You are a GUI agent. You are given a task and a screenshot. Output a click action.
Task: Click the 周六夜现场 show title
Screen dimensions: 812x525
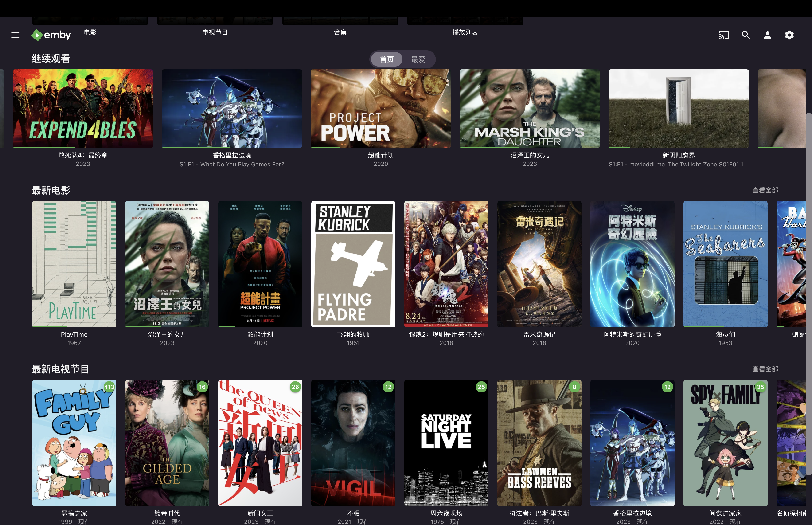pyautogui.click(x=446, y=513)
